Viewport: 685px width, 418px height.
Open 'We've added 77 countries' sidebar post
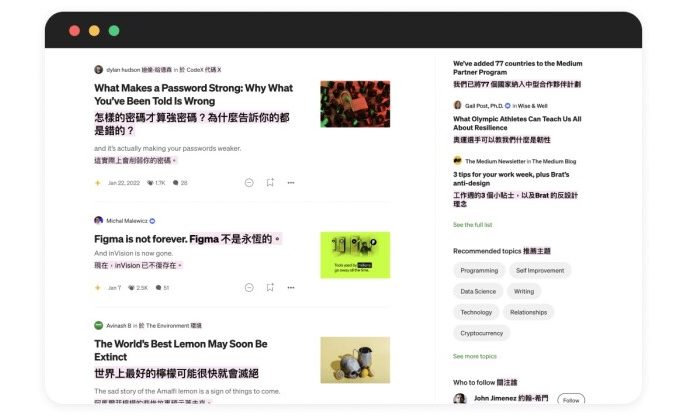[x=518, y=68]
